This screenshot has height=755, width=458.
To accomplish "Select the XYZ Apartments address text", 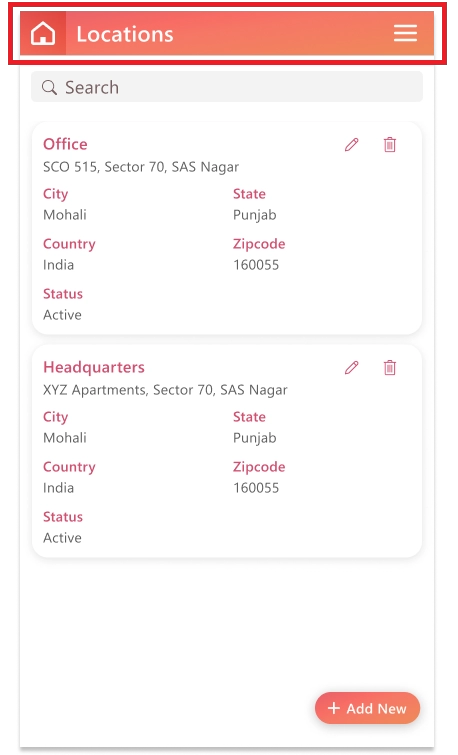I will coord(165,390).
